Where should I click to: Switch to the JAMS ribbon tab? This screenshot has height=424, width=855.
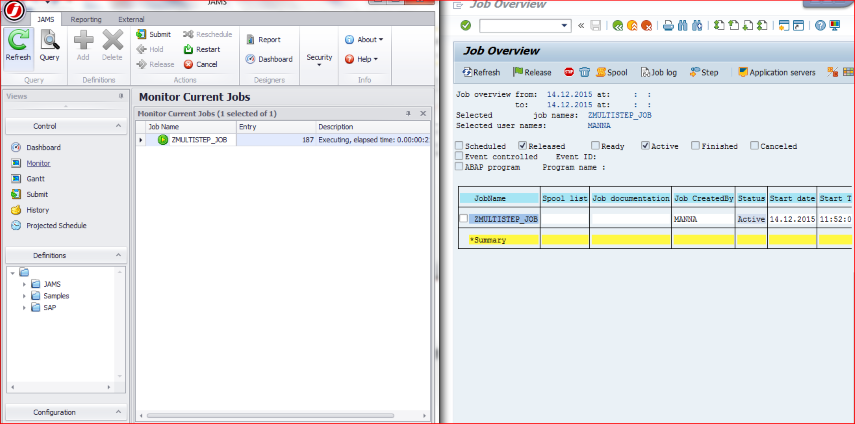click(x=46, y=20)
